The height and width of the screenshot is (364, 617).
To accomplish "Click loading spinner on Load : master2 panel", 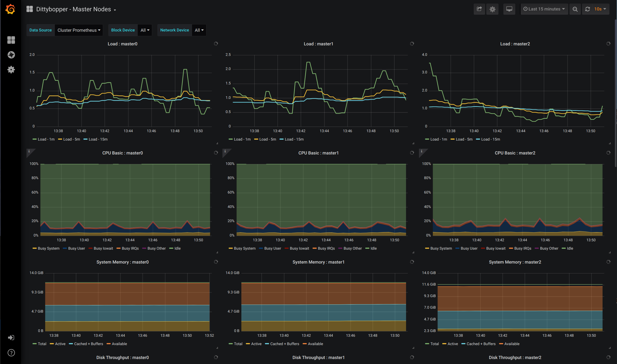I will tap(608, 44).
